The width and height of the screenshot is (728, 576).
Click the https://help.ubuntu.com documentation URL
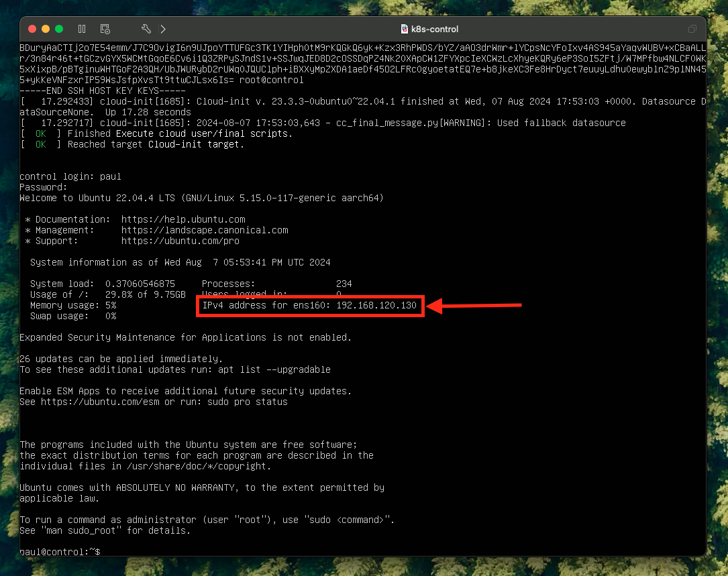point(183,219)
